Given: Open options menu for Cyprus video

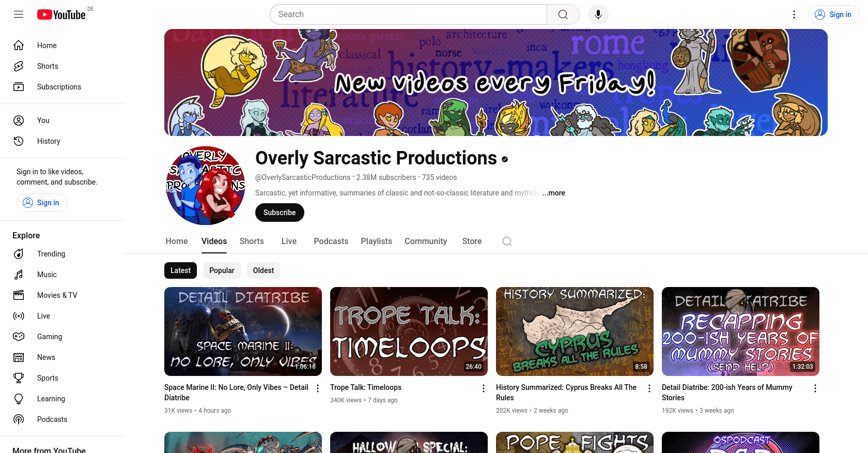Looking at the screenshot, I should click(649, 388).
